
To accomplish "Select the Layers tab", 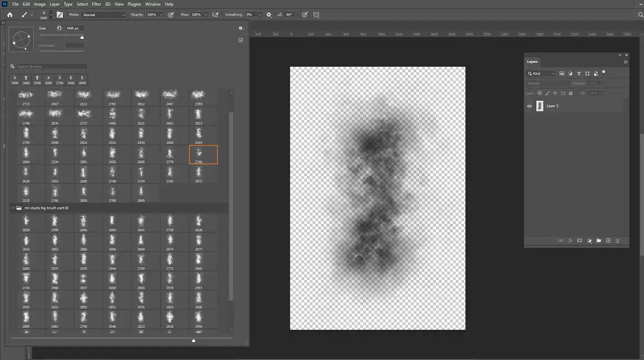I will (532, 62).
